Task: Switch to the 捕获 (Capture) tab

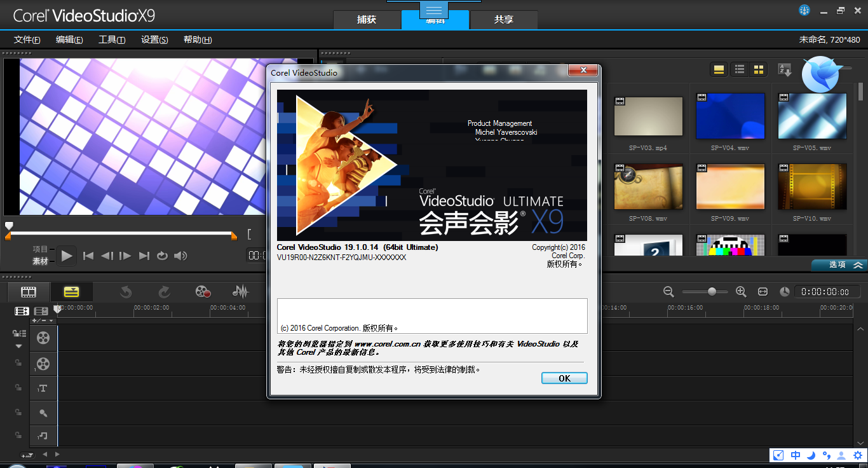Action: point(367,20)
